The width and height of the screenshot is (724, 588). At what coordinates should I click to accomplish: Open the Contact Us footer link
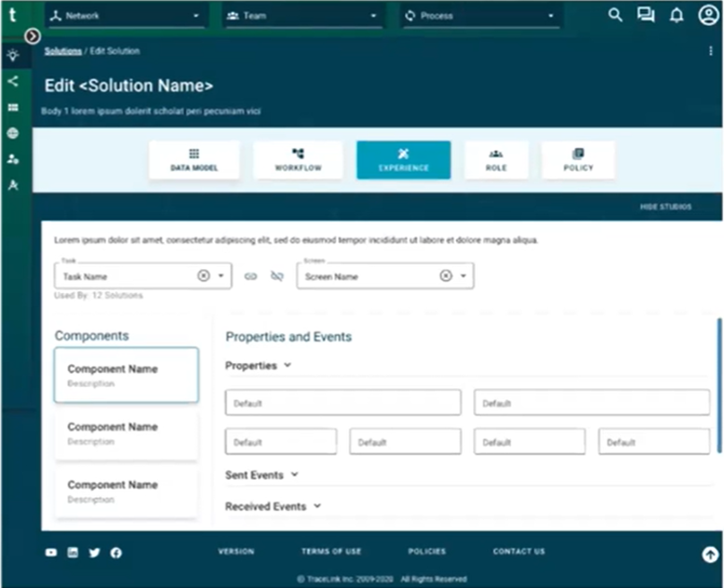(519, 551)
